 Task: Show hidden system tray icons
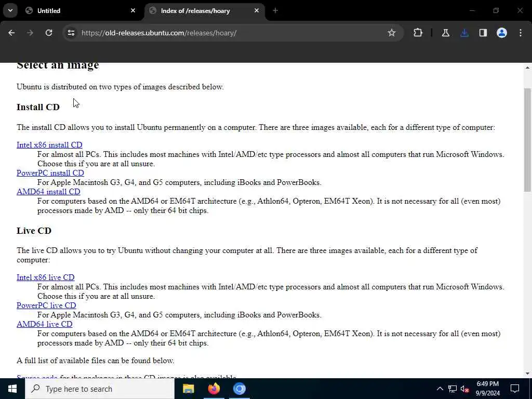pos(440,389)
